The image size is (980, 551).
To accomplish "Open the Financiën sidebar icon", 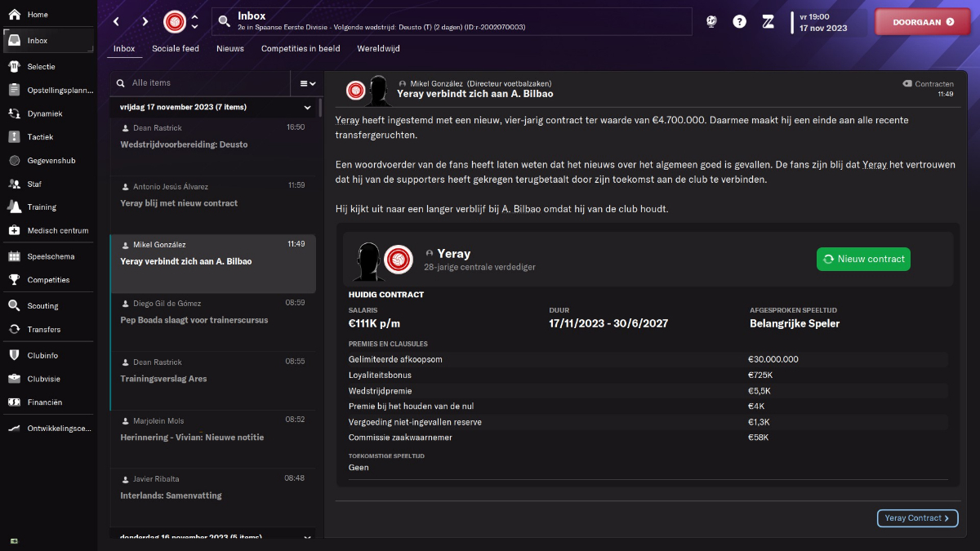I will coord(14,402).
